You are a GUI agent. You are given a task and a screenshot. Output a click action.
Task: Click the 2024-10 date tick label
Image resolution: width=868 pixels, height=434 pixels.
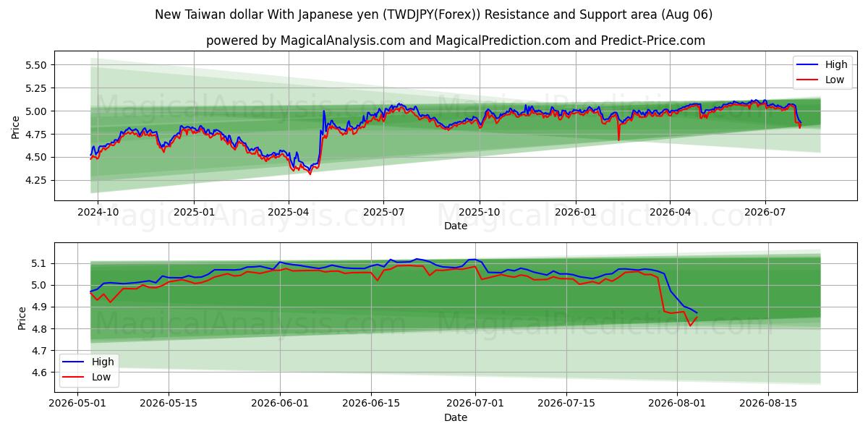pos(98,212)
